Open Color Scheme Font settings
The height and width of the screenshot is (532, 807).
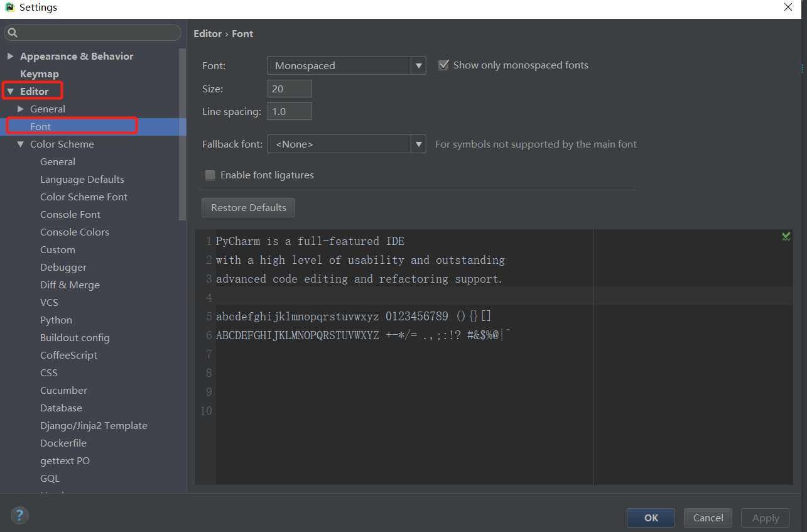pos(84,197)
